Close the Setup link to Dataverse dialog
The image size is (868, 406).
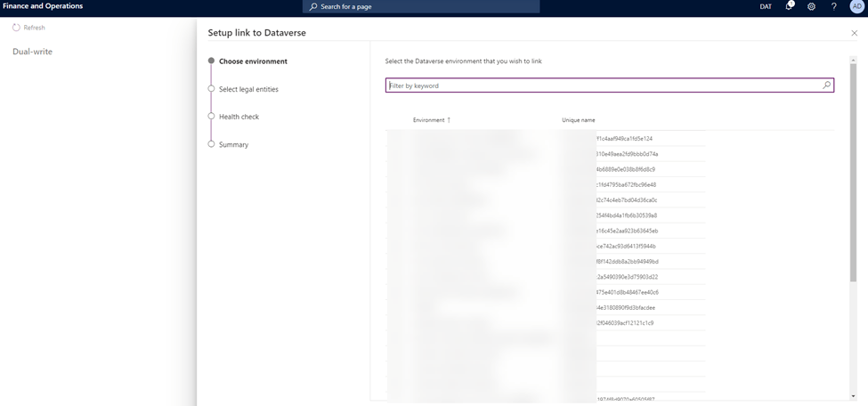[854, 33]
